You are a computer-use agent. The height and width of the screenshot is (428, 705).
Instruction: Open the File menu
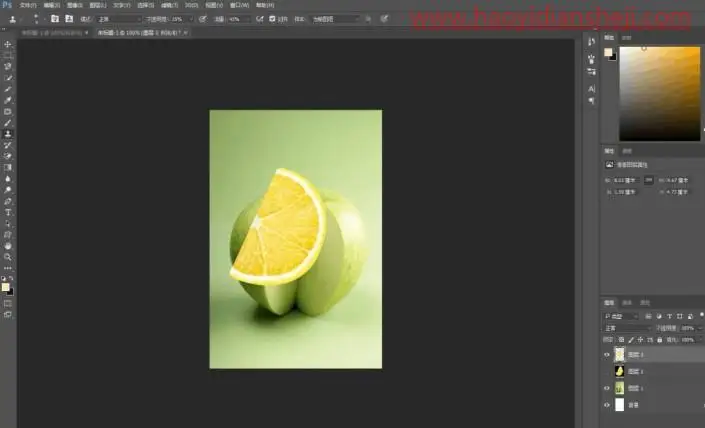coord(27,5)
